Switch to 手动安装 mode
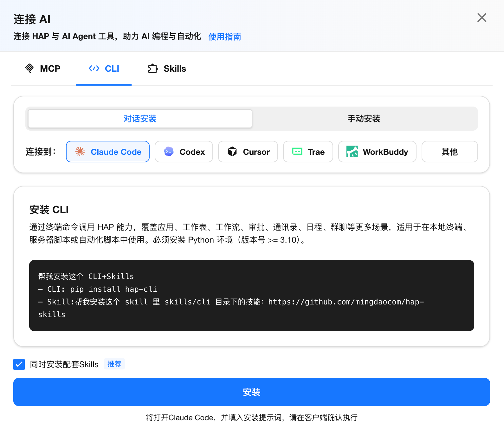 [x=364, y=119]
